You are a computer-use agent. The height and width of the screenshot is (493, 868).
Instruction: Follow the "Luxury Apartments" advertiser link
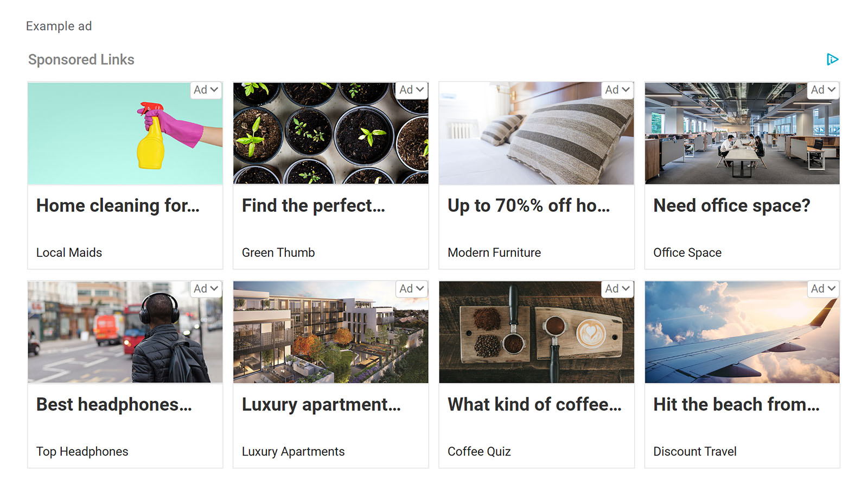click(x=293, y=452)
